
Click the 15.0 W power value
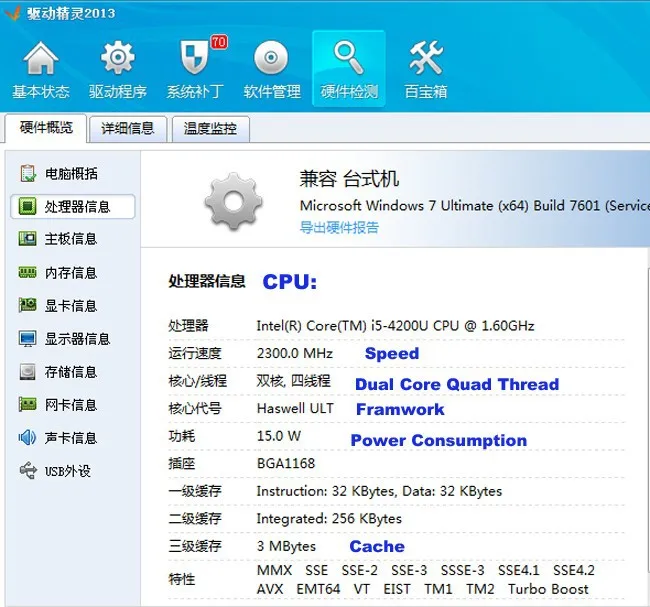click(279, 436)
